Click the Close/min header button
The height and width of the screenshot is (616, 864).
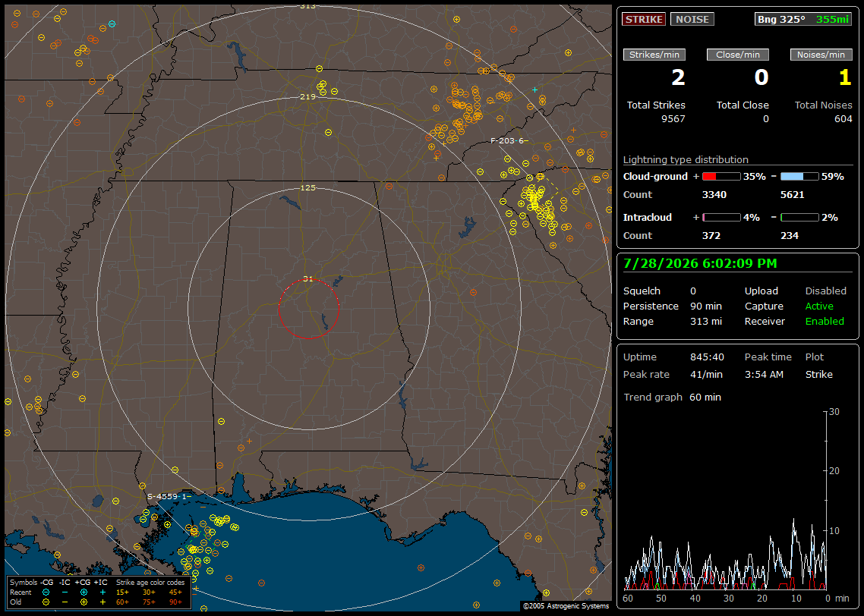pos(737,55)
